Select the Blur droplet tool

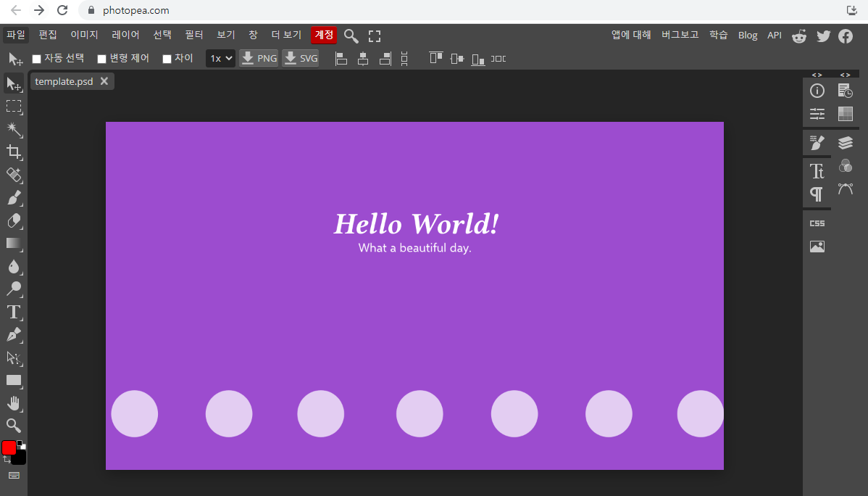(x=14, y=267)
